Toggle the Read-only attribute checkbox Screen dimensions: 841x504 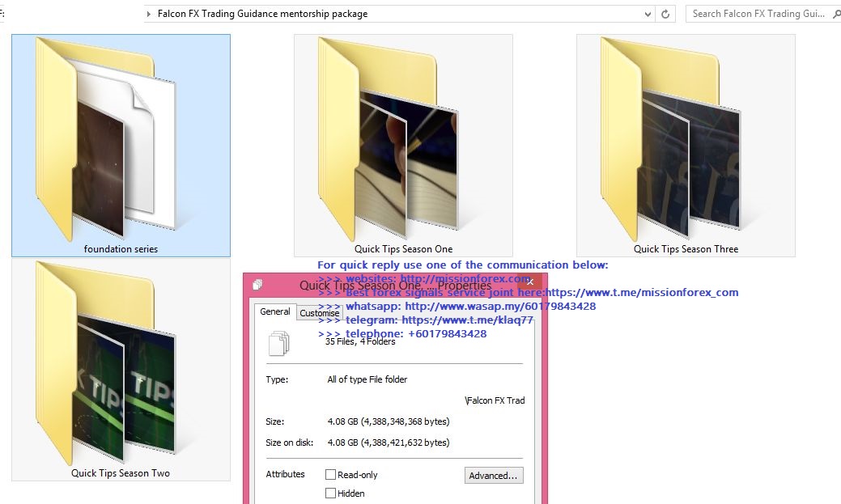click(330, 475)
